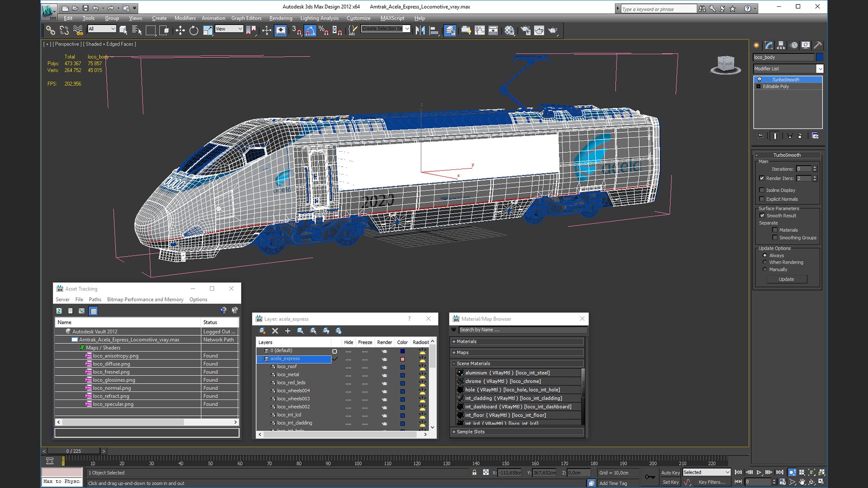Select the Link tool in the main toolbar
The height and width of the screenshot is (488, 868).
coord(50,30)
